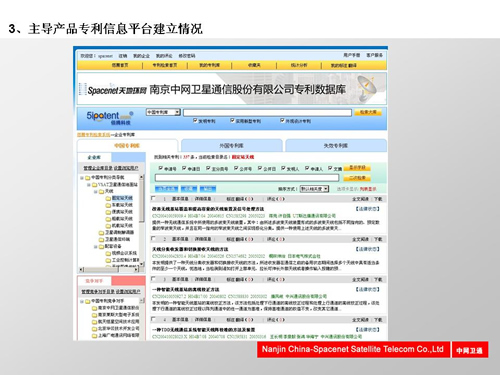Check the select box of result 1
This screenshot has height=375, width=500.
(153, 198)
